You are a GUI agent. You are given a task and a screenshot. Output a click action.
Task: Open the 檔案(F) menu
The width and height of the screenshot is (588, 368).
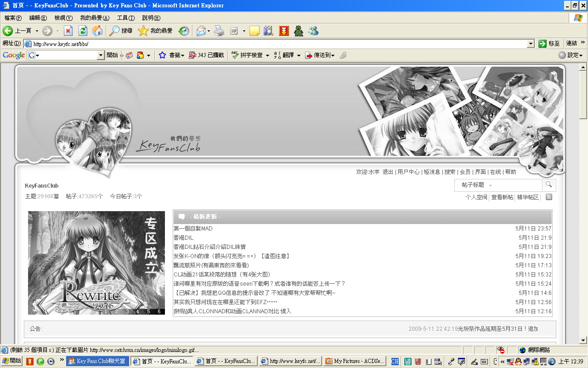(x=13, y=18)
